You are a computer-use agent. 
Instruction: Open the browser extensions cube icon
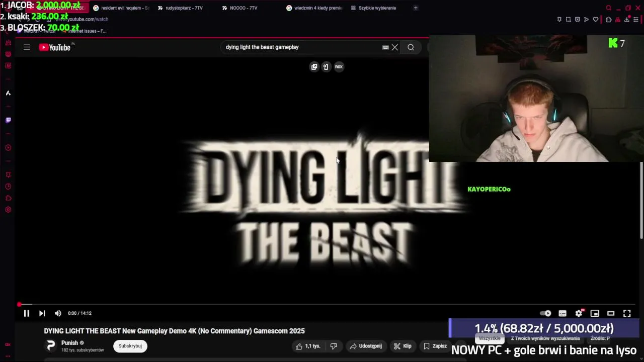pos(608,20)
